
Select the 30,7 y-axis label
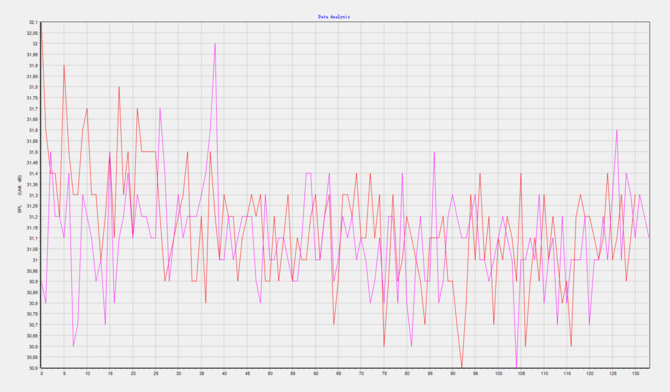33,325
